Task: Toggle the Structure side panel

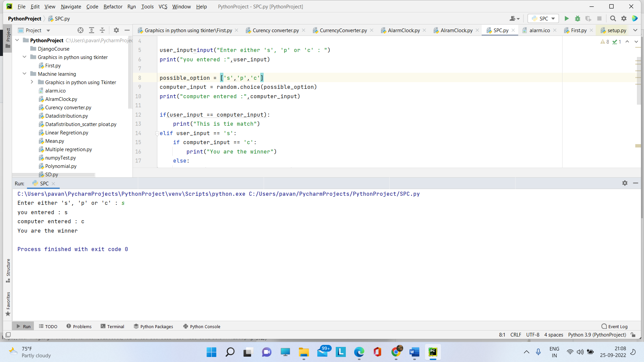Action: 8,270
